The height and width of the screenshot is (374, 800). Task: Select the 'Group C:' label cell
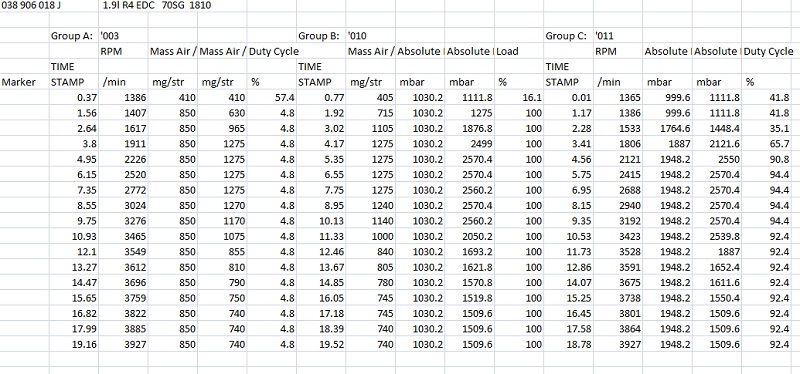[x=568, y=36]
